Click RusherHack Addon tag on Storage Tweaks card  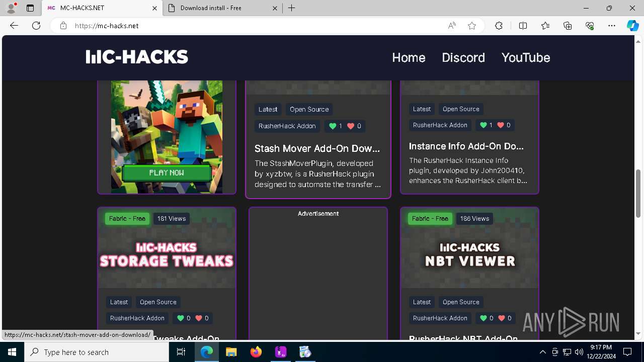[x=137, y=318]
